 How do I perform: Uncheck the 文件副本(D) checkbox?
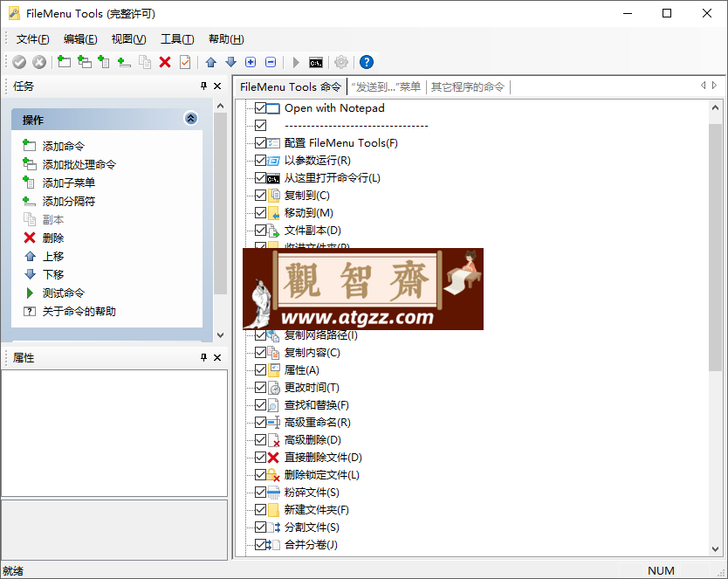[260, 231]
